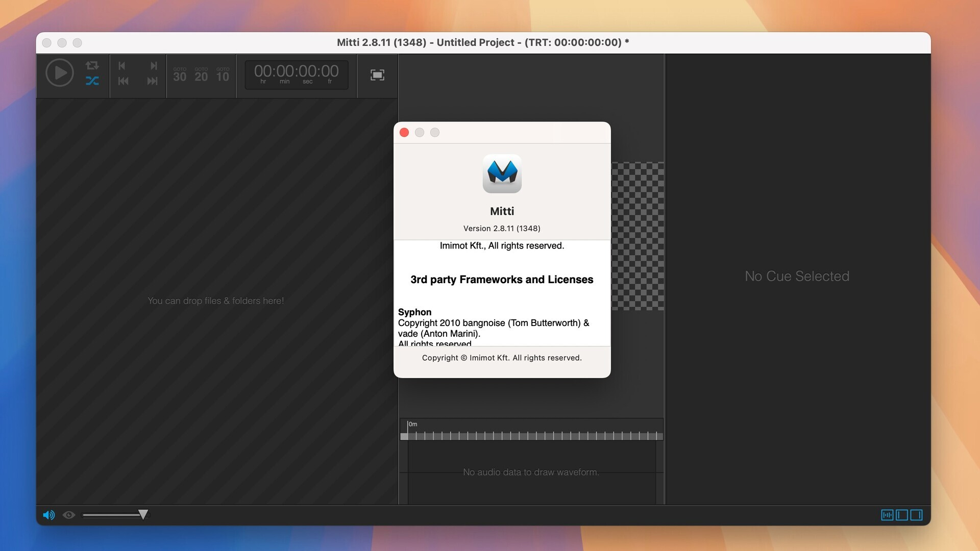Click the Mitti main window title bar text
Image resolution: width=980 pixels, height=551 pixels.
(483, 42)
